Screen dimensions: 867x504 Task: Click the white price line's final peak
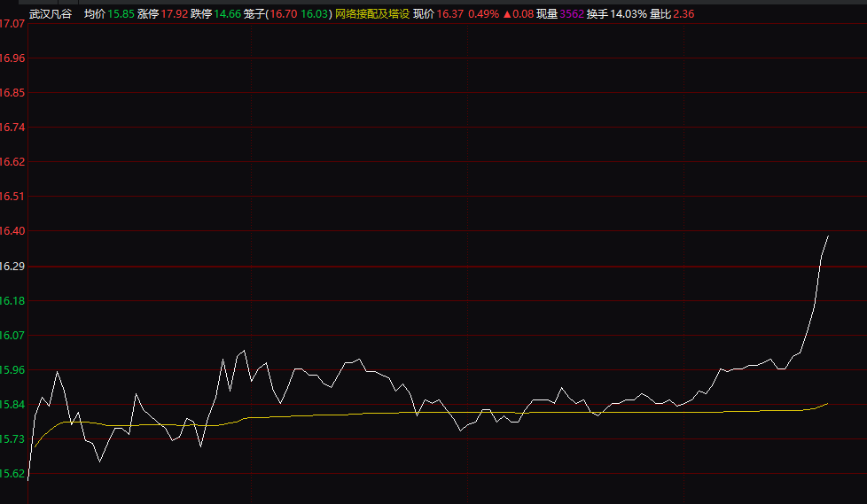[828, 236]
